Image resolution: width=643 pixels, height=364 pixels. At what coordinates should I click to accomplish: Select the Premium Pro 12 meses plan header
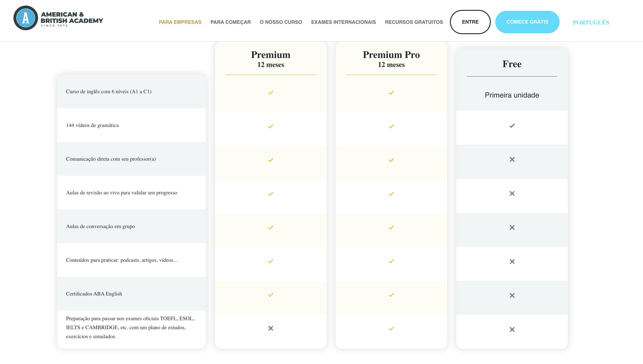pos(391,59)
